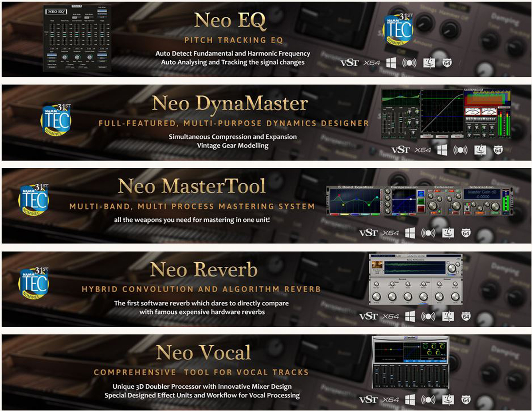Click the Audio Units icon in Neo Vocal banner
Image resolution: width=532 pixels, height=411 pixels.
click(x=429, y=399)
